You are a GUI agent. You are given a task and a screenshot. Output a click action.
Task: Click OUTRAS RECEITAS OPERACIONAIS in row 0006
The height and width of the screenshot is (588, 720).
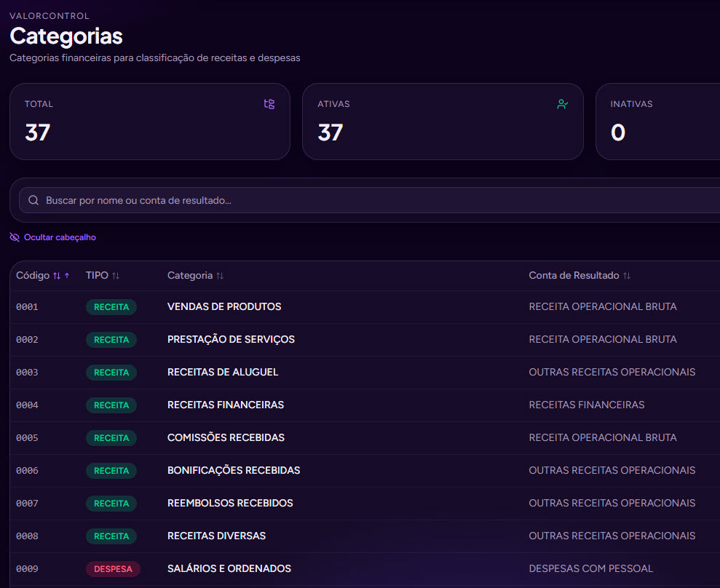[x=612, y=470]
